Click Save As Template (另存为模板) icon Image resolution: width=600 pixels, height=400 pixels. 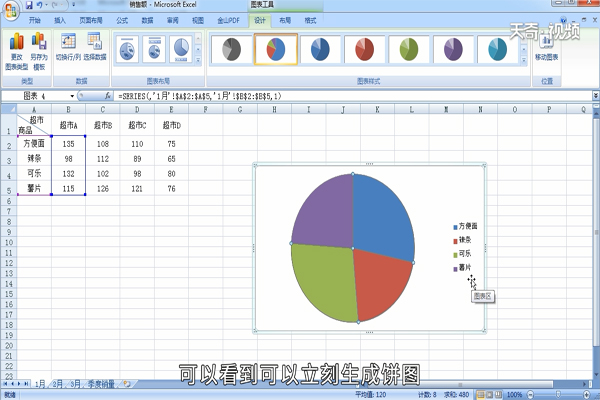click(39, 51)
